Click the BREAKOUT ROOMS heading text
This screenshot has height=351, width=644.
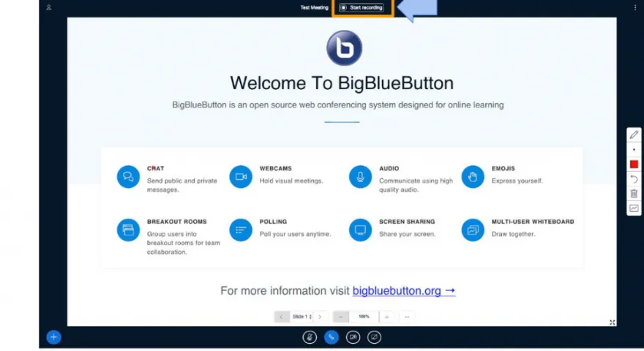click(x=177, y=222)
